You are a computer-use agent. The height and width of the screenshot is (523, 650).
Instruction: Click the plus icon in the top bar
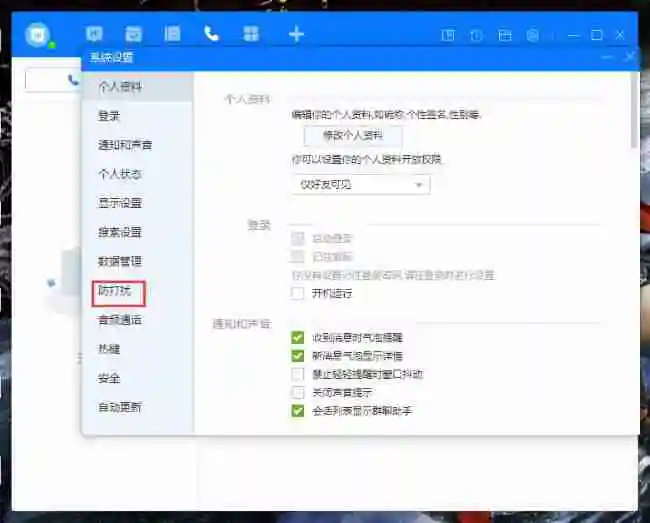click(296, 34)
